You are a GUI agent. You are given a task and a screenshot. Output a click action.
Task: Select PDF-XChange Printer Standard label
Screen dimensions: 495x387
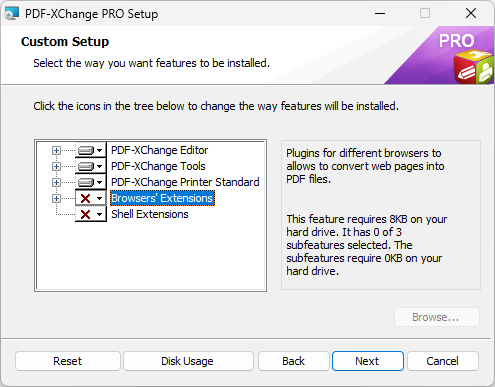pyautogui.click(x=185, y=182)
